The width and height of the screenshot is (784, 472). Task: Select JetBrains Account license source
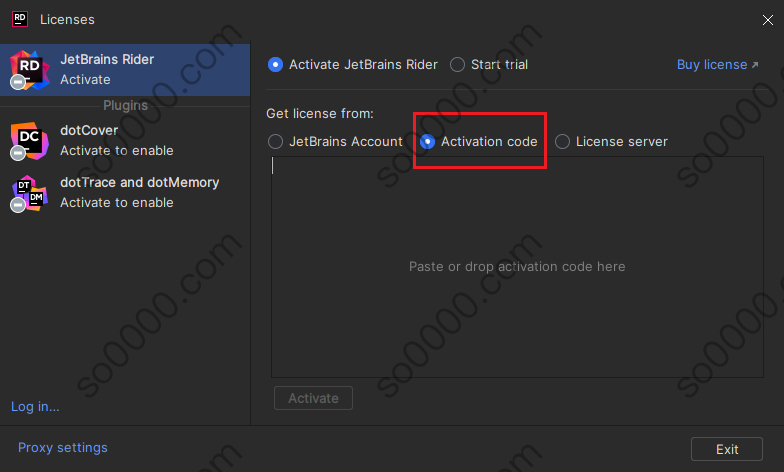click(335, 142)
